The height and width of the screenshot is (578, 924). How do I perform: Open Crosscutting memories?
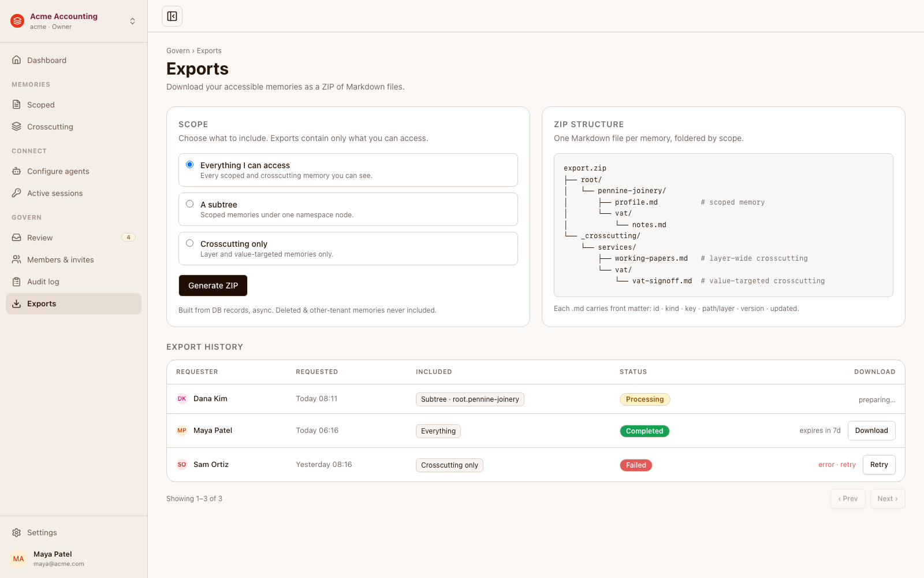73,127
